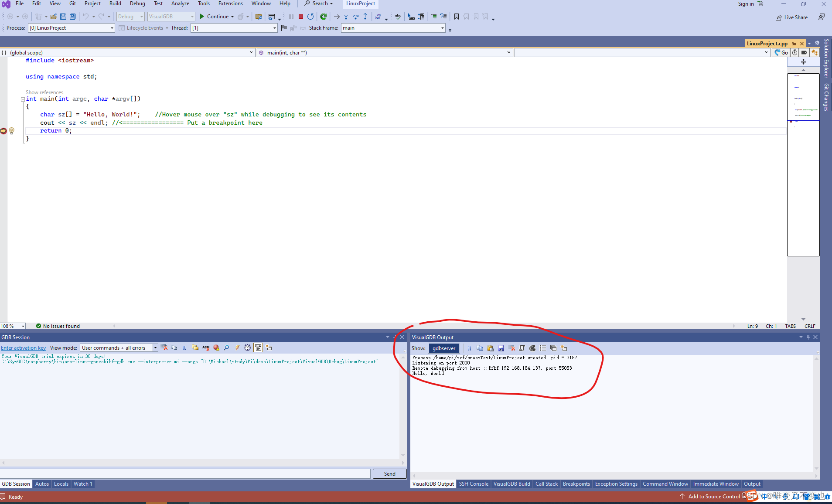Click the Step Into arrow icon
Viewport: 832px width, 504px height.
point(346,17)
